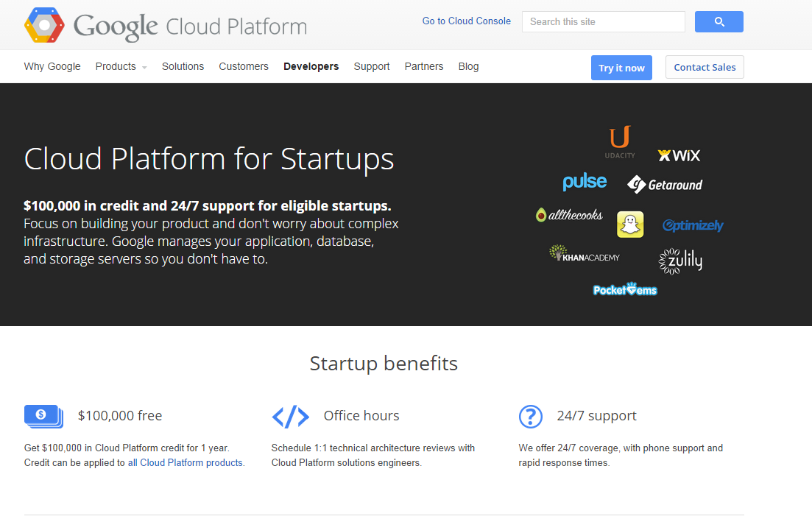
Task: Click the zulily logo
Action: [680, 261]
